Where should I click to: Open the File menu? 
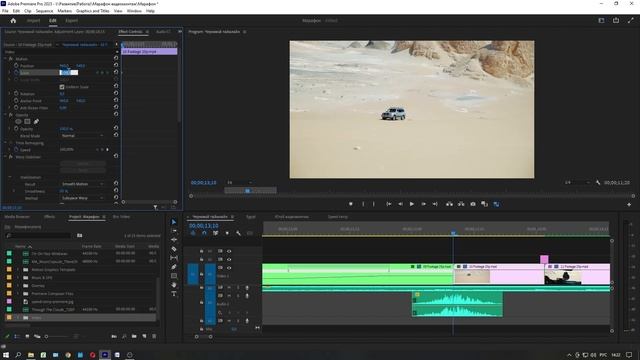5,11
